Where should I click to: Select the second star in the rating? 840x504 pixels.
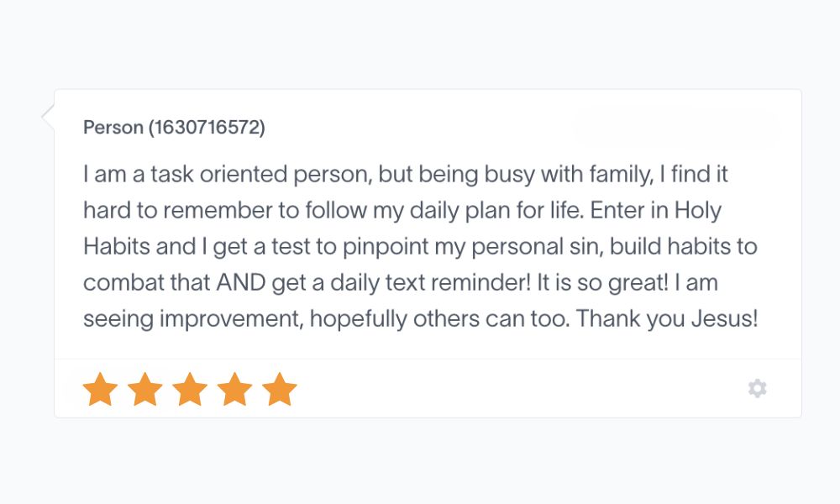(144, 388)
